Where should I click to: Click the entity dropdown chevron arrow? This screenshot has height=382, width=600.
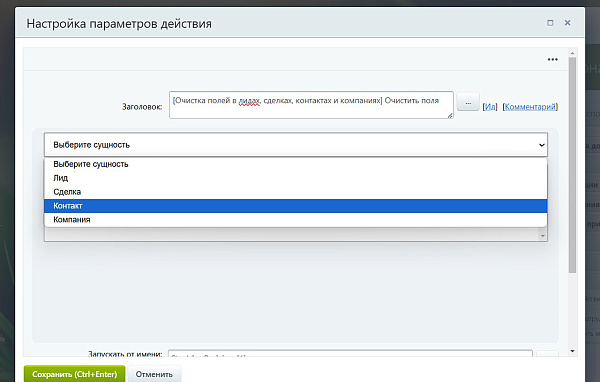coord(541,145)
